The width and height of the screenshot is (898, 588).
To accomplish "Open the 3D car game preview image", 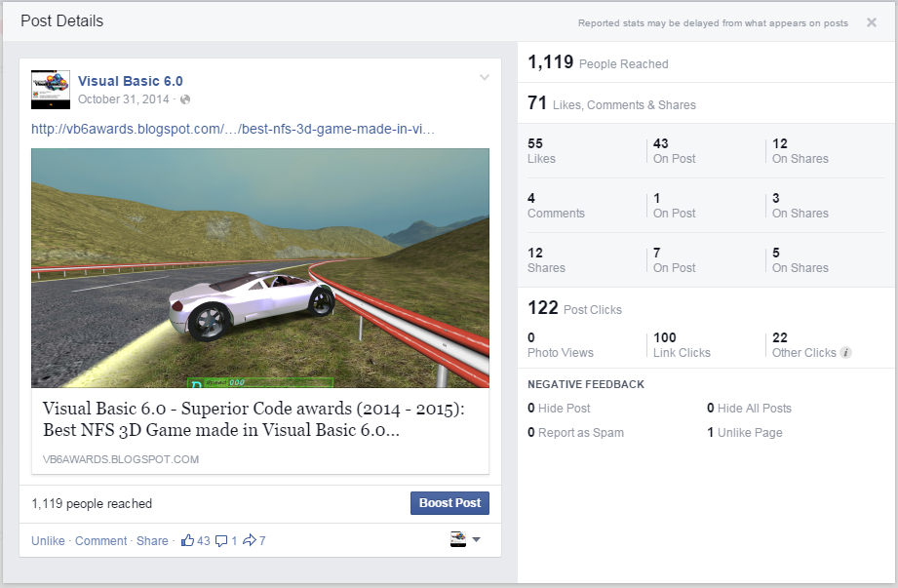I will pos(260,268).
